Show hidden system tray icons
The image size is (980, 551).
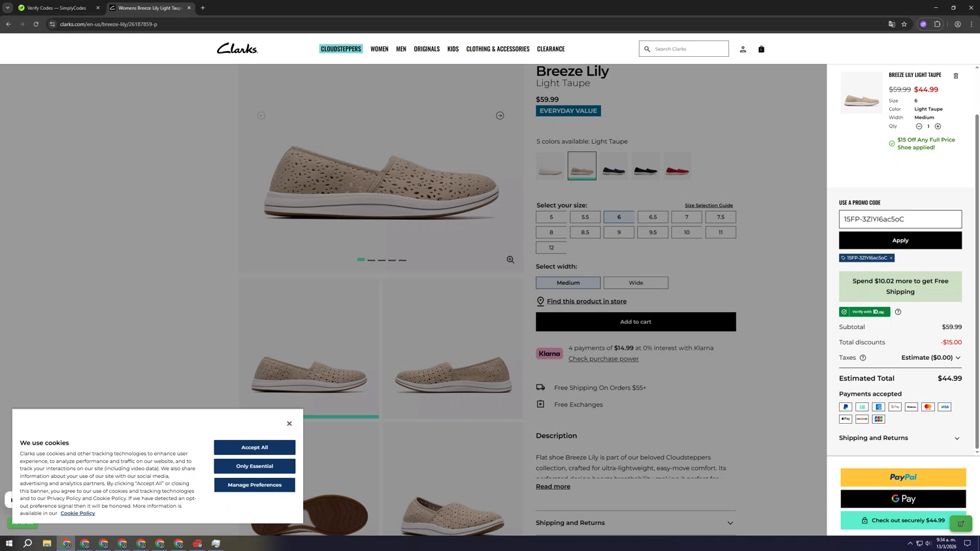[910, 543]
